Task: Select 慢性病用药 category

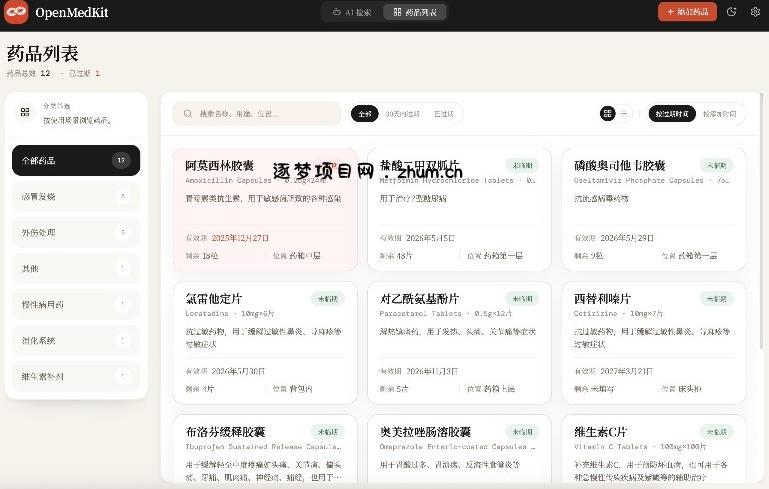Action: tap(76, 305)
